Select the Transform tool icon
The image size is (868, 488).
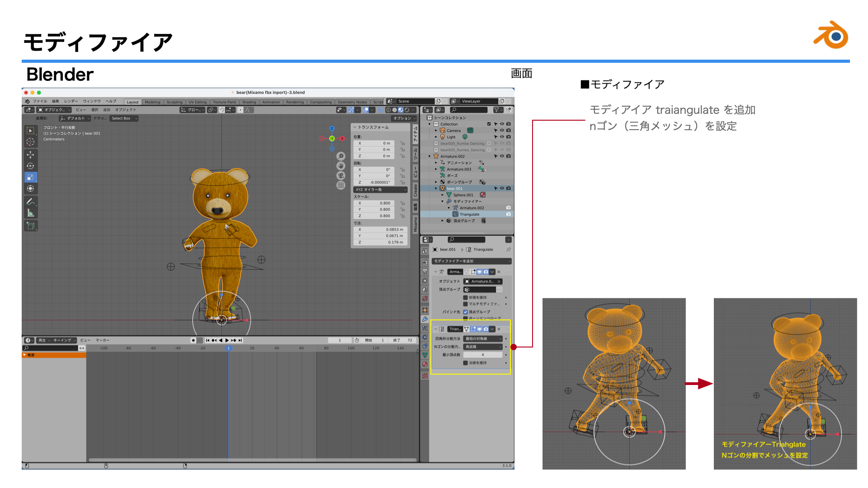pyautogui.click(x=30, y=188)
